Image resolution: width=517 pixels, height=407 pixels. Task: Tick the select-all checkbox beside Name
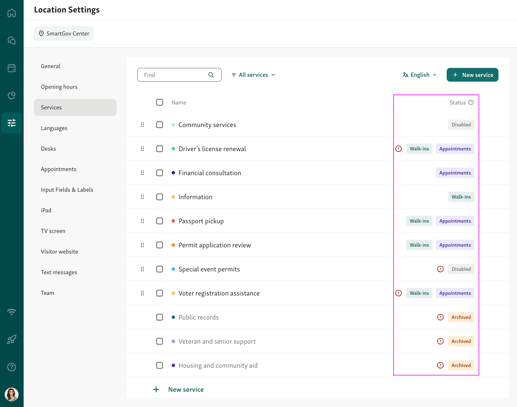click(160, 102)
